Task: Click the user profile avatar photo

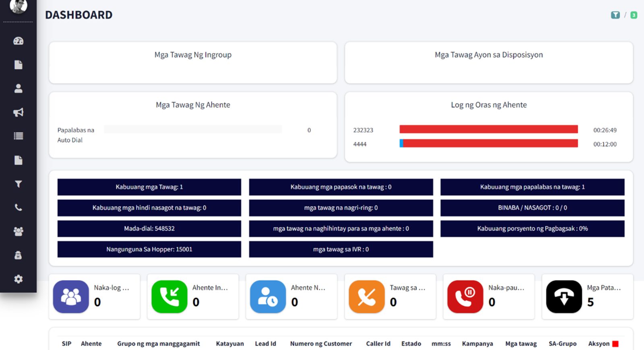Action: [18, 6]
